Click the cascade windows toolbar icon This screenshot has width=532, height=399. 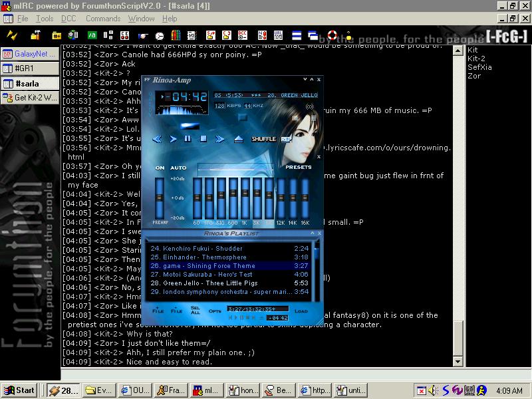click(313, 35)
